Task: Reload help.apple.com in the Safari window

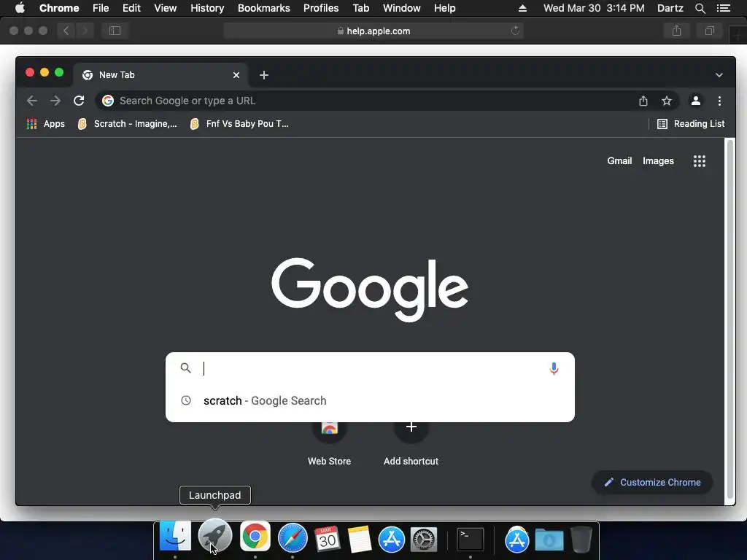Action: [x=515, y=31]
